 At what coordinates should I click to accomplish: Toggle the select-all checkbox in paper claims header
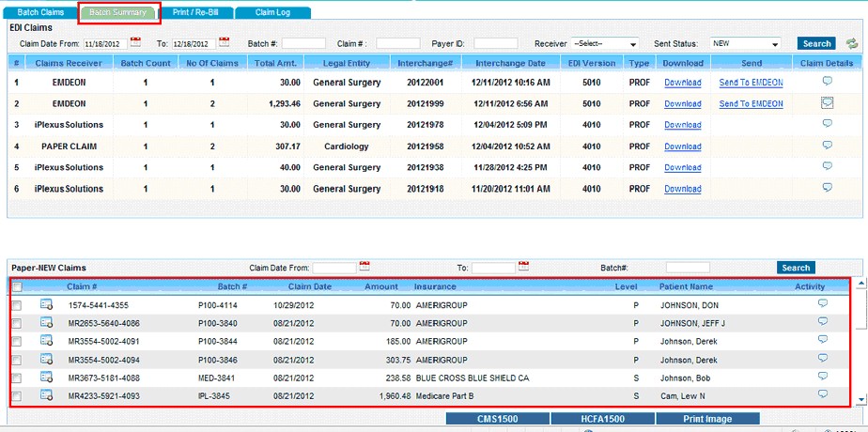(x=17, y=287)
